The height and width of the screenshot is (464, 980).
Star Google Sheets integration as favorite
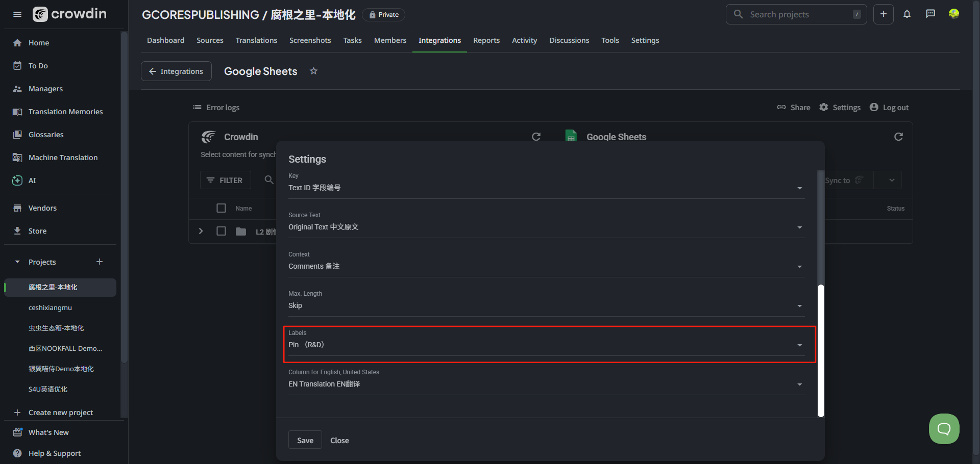click(x=314, y=71)
